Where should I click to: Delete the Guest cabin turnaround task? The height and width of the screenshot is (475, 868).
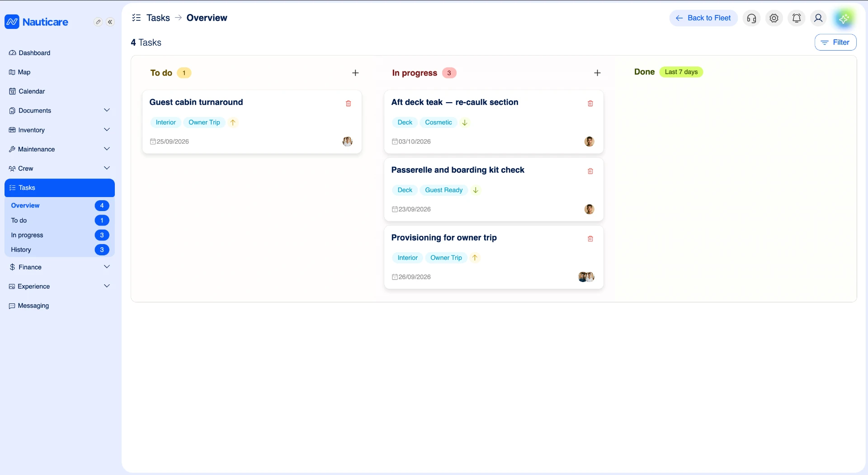348,103
